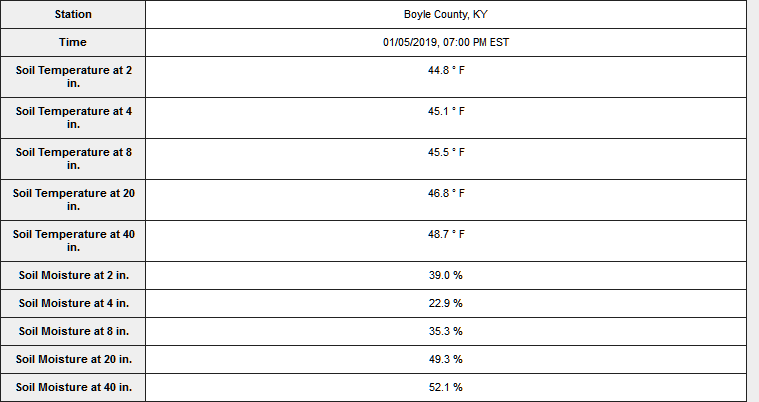Select the 45.5 °F temperature value
The width and height of the screenshot is (759, 402).
446,153
